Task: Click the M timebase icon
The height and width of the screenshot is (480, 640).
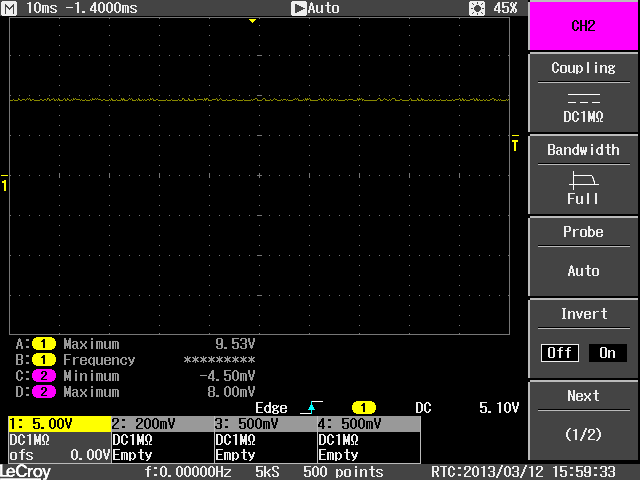Action: tap(9, 8)
